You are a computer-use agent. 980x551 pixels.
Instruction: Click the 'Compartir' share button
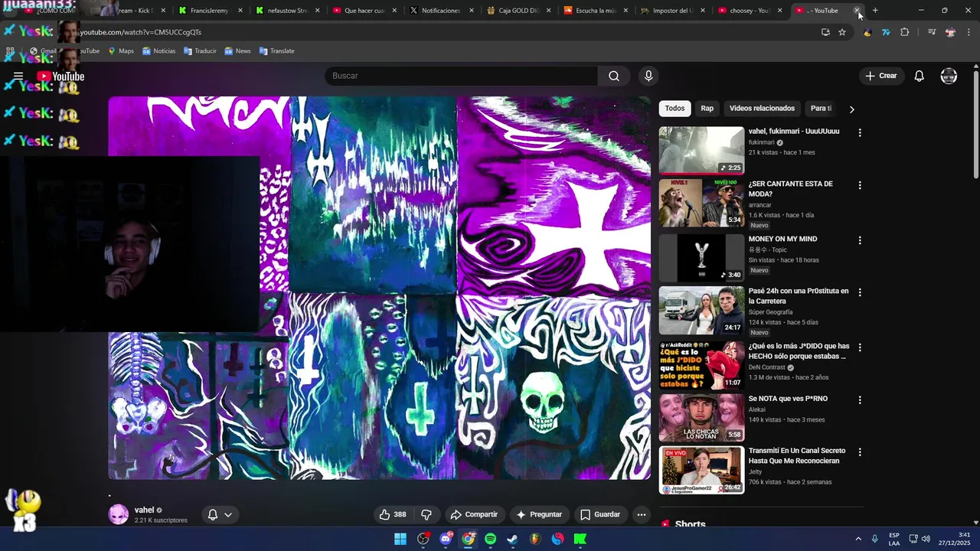tap(474, 514)
